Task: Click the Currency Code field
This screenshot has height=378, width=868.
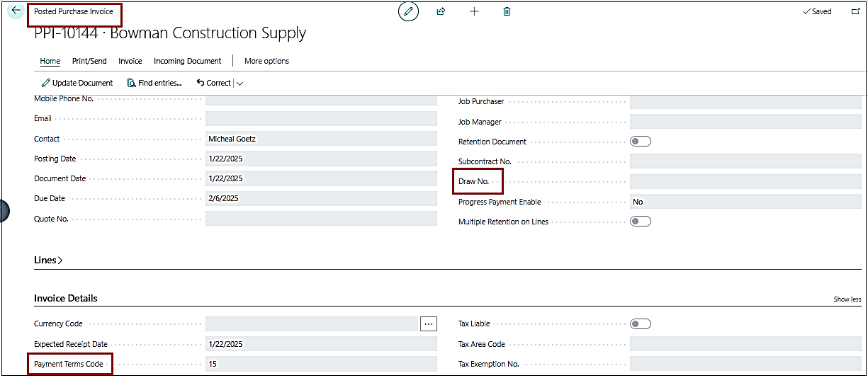Action: pyautogui.click(x=312, y=323)
